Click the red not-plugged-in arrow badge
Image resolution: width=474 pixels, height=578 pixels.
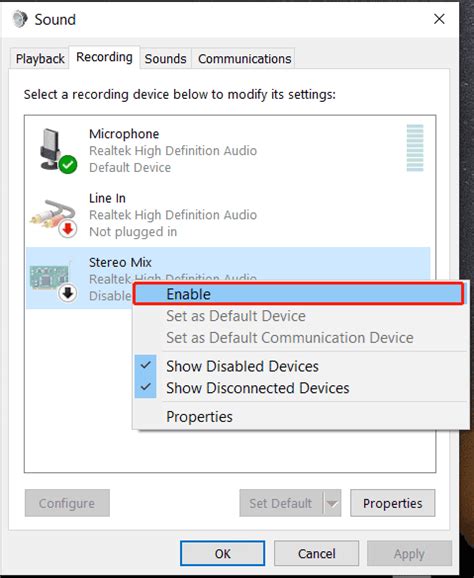pos(67,229)
